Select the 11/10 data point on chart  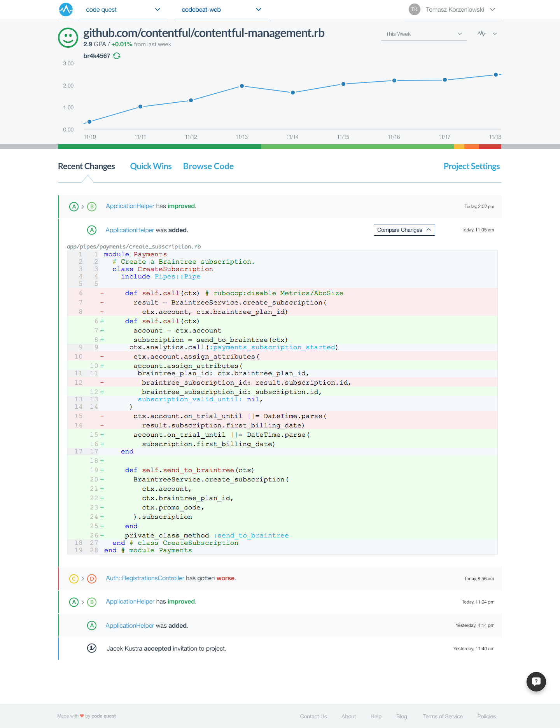click(x=89, y=122)
